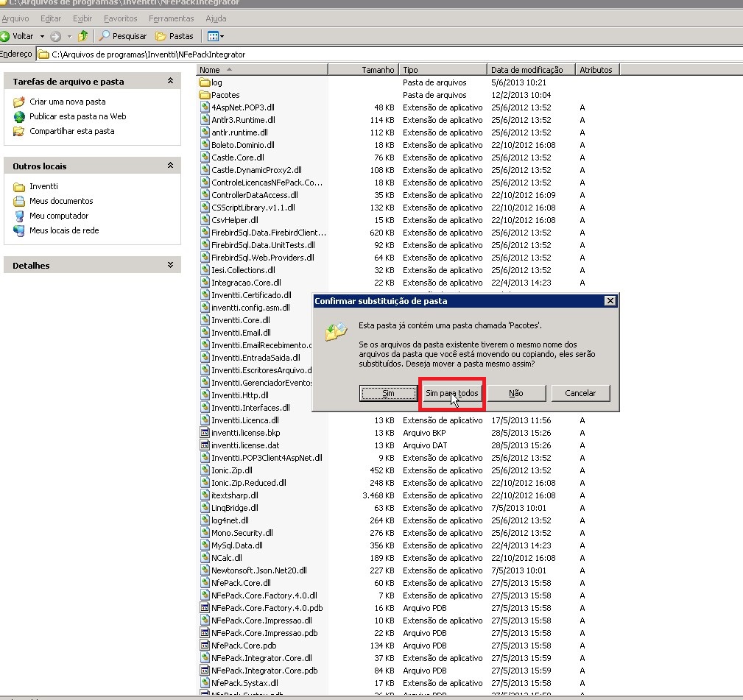This screenshot has height=700, width=743.
Task: Click Publicar esta pasta na Web icon
Action: (x=19, y=116)
